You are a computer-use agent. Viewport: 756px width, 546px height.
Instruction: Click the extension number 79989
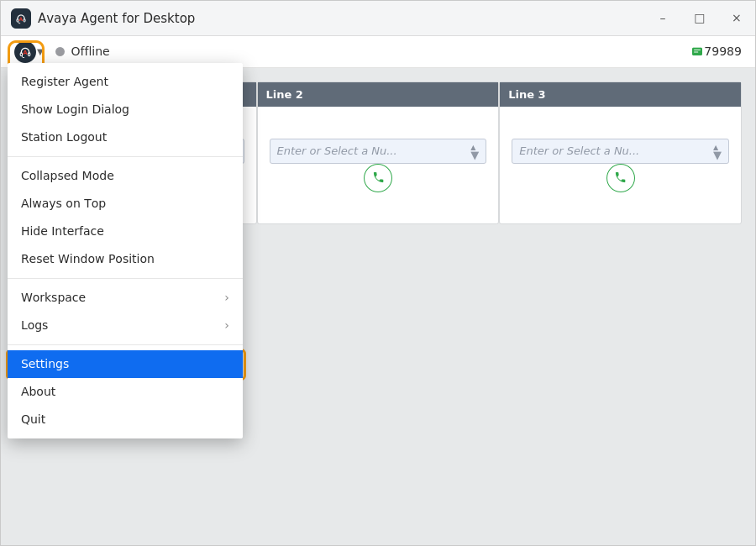(x=722, y=51)
